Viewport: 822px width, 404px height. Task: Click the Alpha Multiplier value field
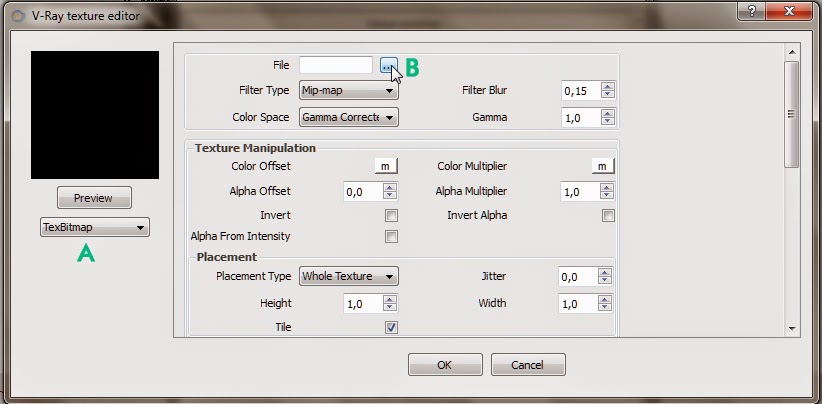click(581, 192)
